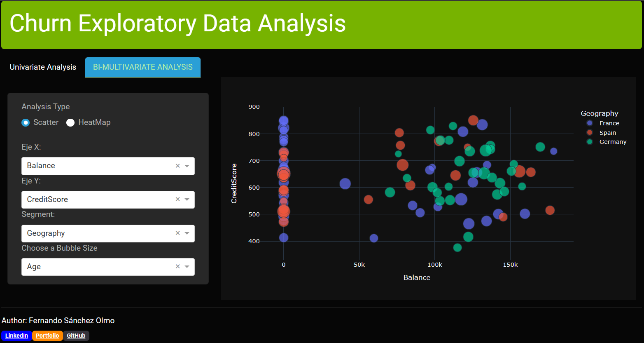Click the "900" y-axis tick label
644x343 pixels.
(254, 107)
